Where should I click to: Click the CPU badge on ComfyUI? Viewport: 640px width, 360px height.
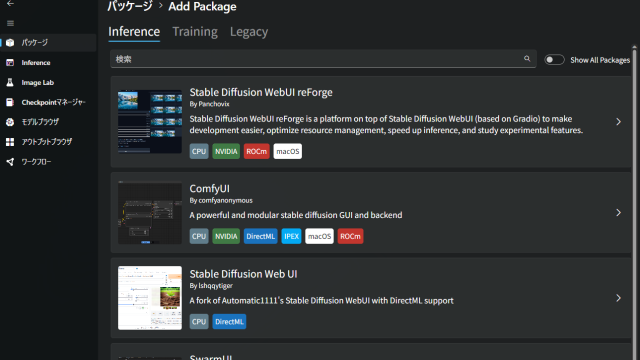199,236
